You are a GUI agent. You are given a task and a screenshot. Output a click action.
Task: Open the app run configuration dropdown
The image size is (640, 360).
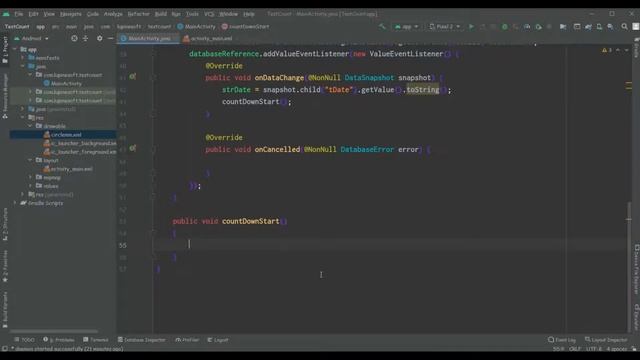coord(407,27)
